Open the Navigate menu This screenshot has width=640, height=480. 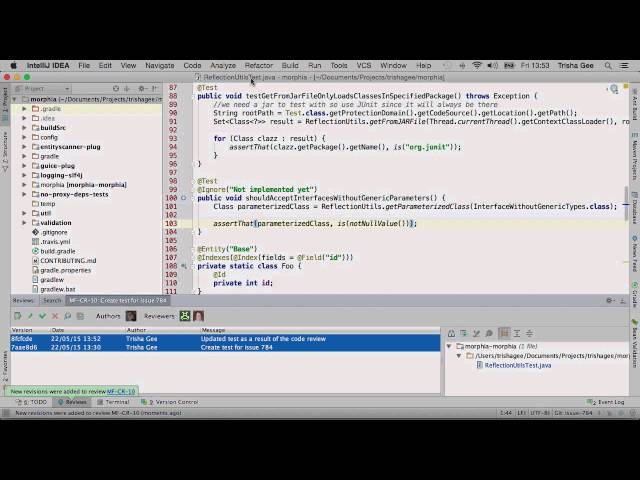(160, 65)
